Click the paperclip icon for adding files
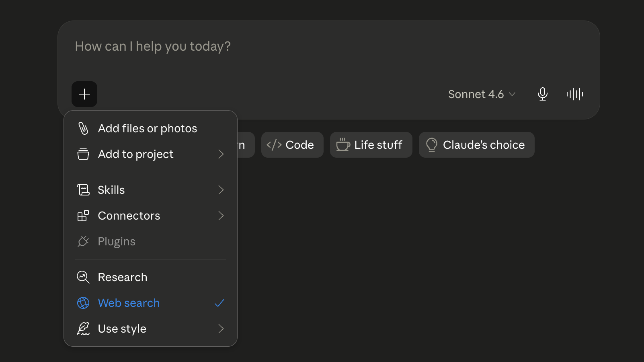This screenshot has width=644, height=362. click(83, 128)
